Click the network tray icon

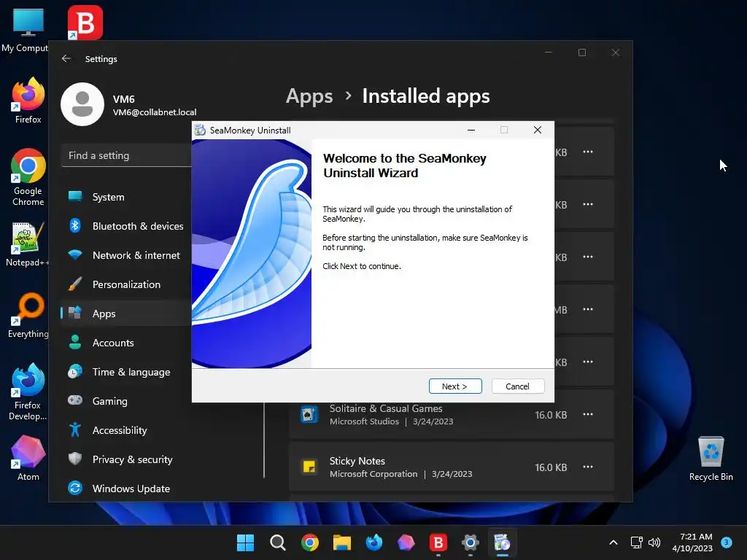(x=636, y=542)
